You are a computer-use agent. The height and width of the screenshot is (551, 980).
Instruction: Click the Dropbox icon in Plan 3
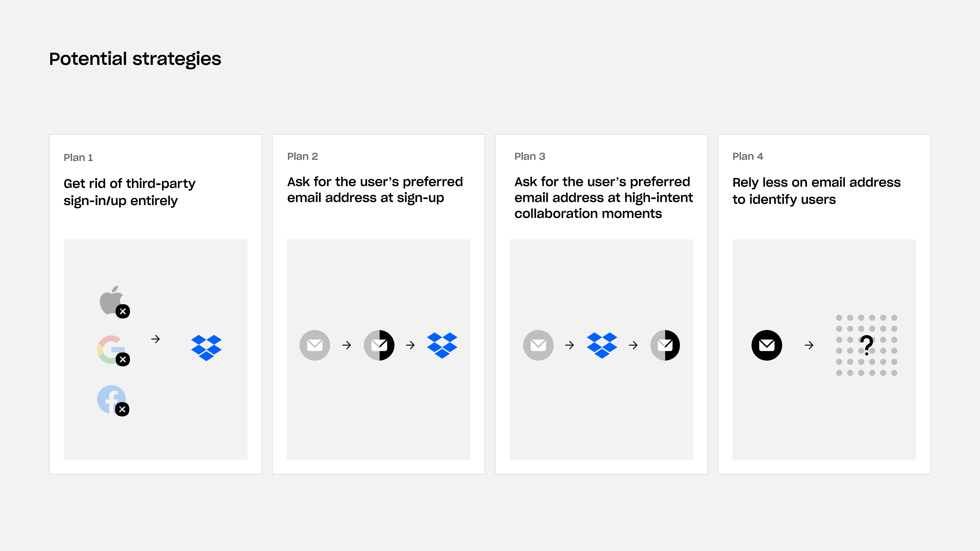(x=601, y=345)
